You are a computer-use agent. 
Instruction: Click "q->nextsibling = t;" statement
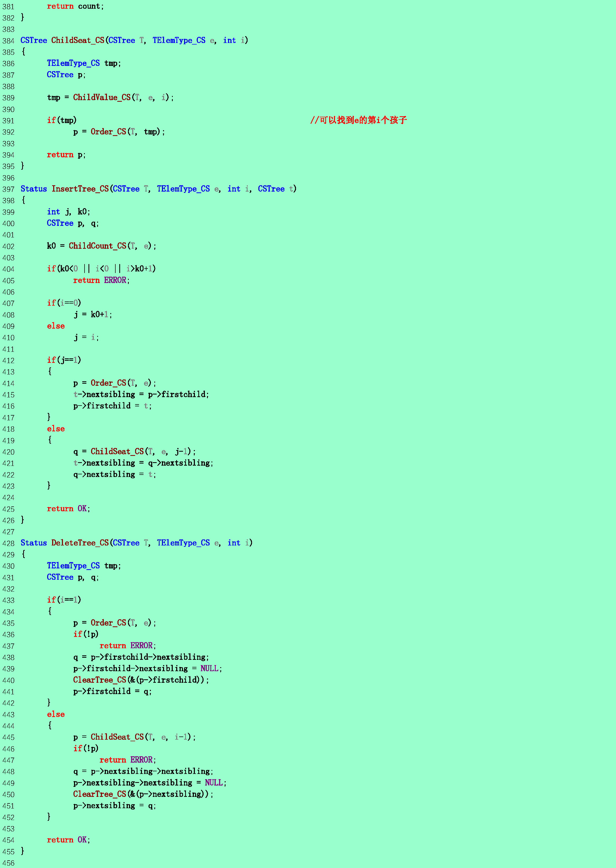click(115, 474)
